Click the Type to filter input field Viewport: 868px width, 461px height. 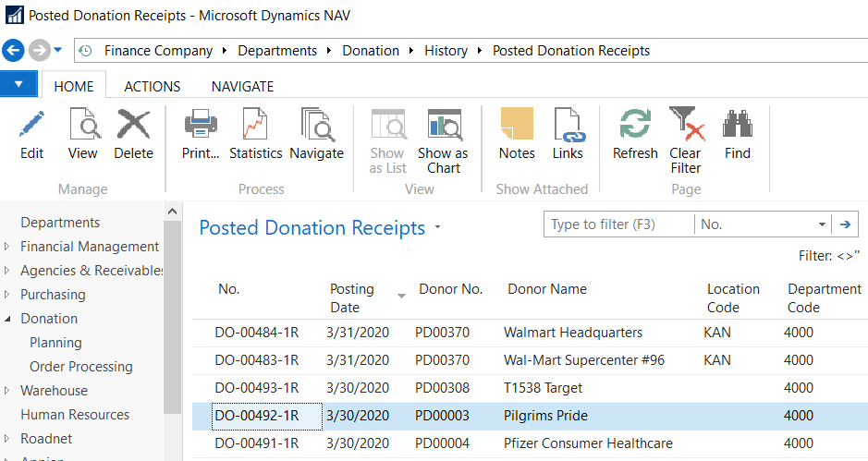pyautogui.click(x=619, y=224)
